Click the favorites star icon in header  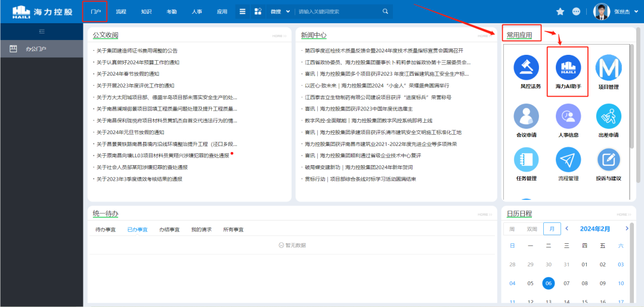(560, 11)
